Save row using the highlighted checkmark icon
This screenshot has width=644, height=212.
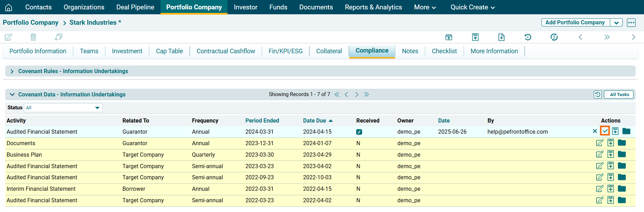coord(605,131)
